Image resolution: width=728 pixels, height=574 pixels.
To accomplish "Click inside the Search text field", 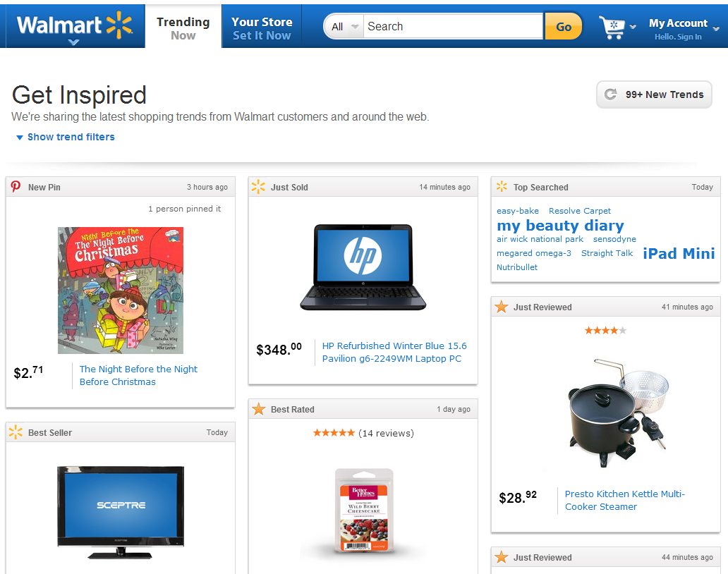I will (x=453, y=27).
